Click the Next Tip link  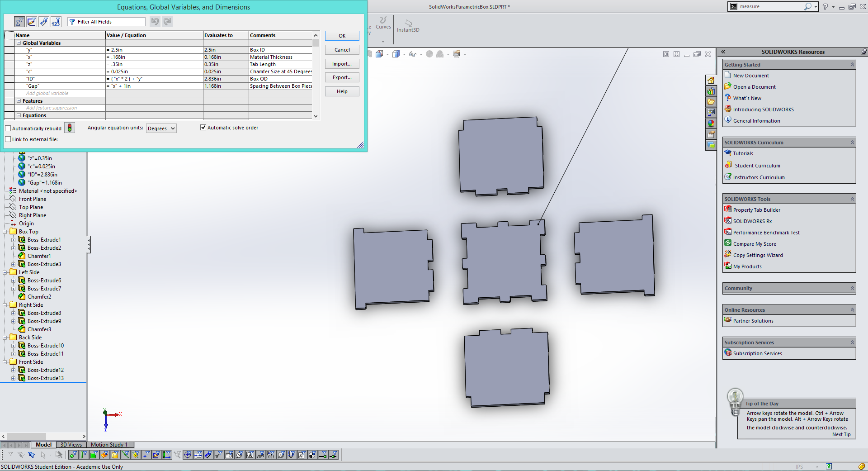(x=841, y=434)
